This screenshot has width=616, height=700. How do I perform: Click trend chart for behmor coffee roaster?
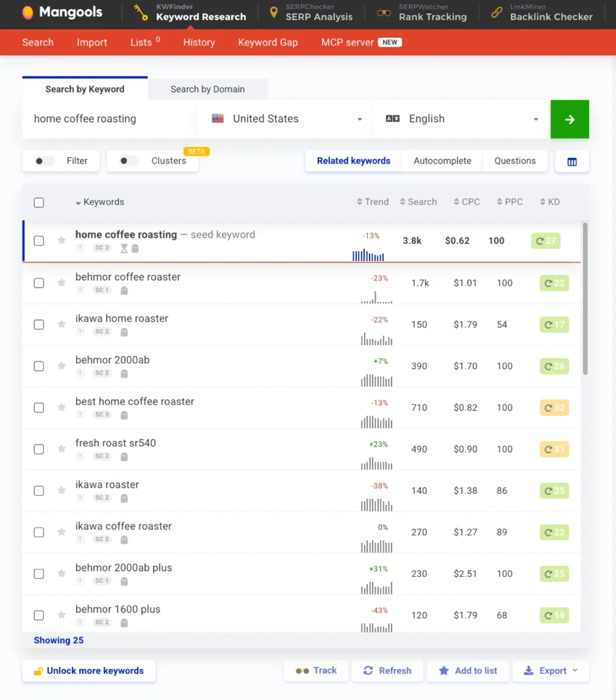(x=376, y=298)
